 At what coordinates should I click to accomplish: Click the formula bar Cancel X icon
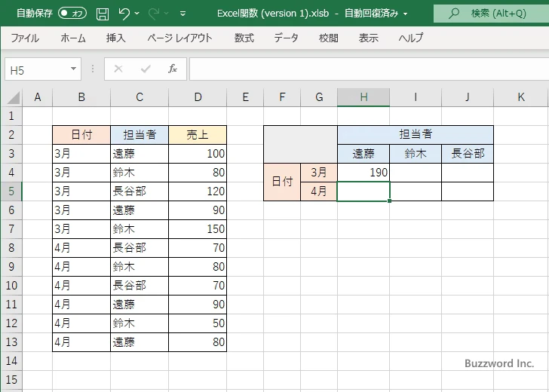click(x=118, y=69)
